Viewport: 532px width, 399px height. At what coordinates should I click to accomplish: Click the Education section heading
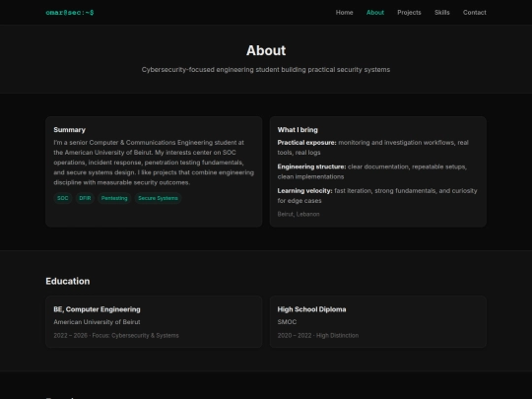click(x=68, y=281)
